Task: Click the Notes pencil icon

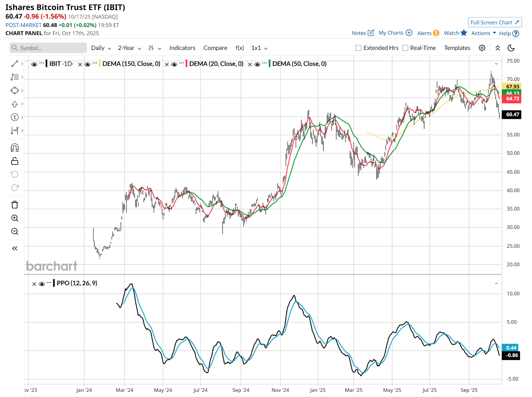Action: [x=371, y=33]
